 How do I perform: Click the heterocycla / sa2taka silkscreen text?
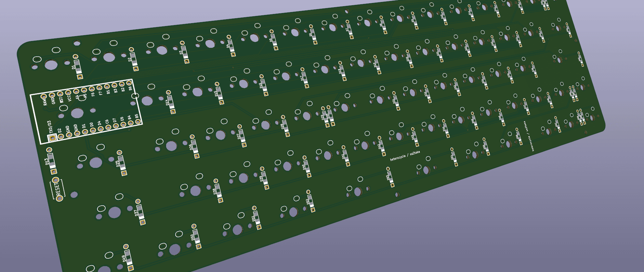pyautogui.click(x=405, y=156)
